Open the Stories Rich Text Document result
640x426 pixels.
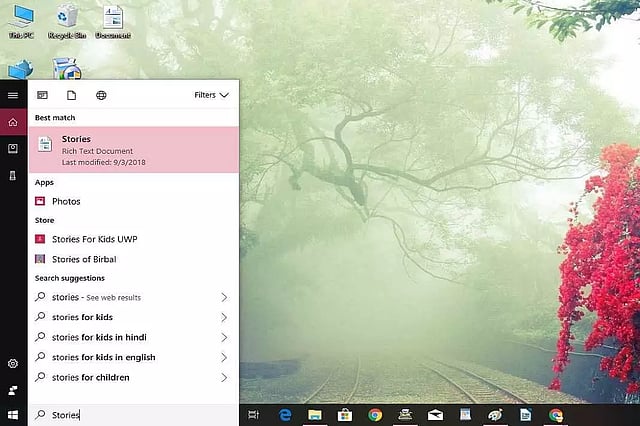[133, 149]
